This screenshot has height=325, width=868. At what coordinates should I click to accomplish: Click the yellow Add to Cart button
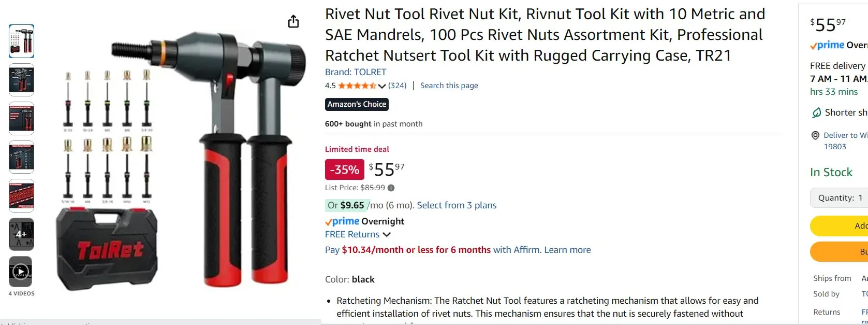point(839,226)
